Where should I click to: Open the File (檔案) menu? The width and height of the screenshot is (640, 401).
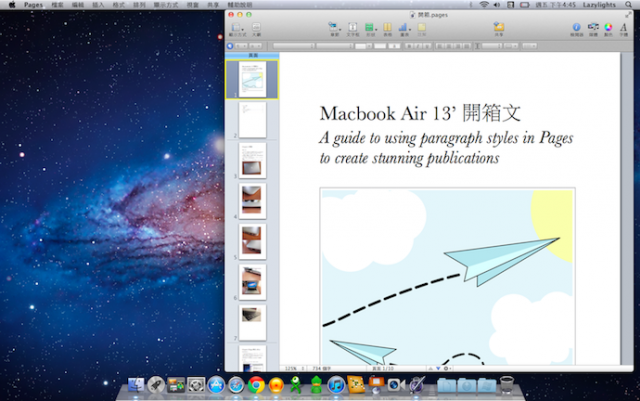click(x=58, y=4)
